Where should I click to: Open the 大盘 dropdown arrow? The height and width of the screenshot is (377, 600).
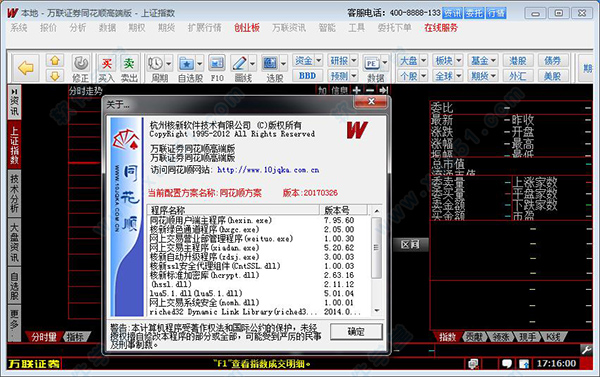pyautogui.click(x=423, y=60)
